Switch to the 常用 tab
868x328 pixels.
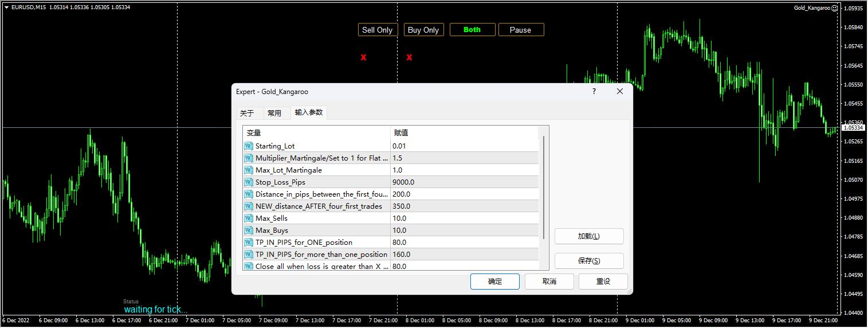click(274, 113)
